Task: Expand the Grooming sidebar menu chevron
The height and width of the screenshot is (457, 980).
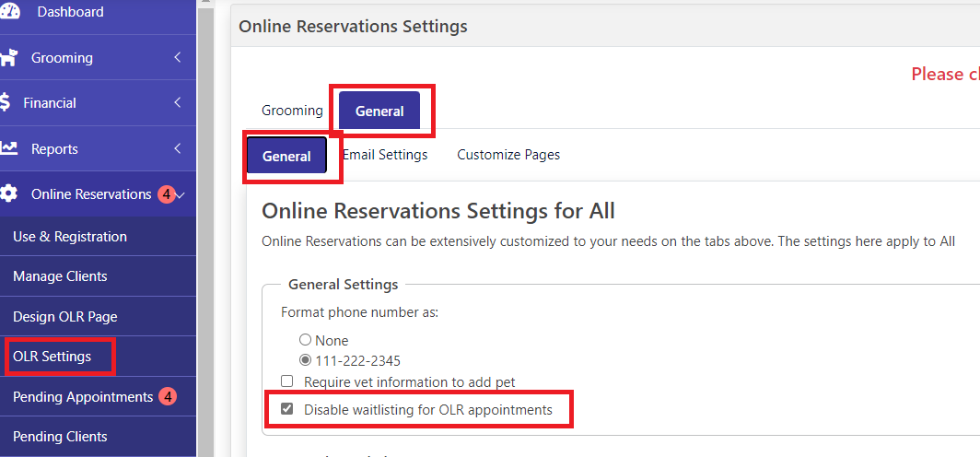Action: [x=177, y=58]
